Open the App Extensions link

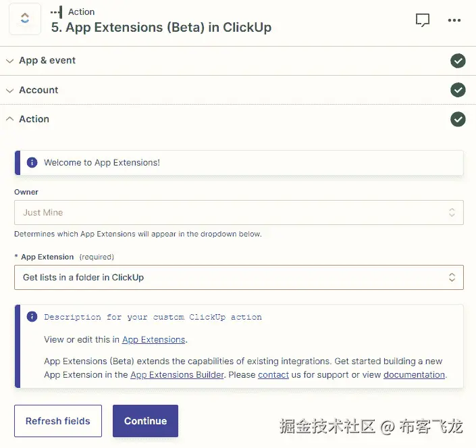pyautogui.click(x=154, y=340)
